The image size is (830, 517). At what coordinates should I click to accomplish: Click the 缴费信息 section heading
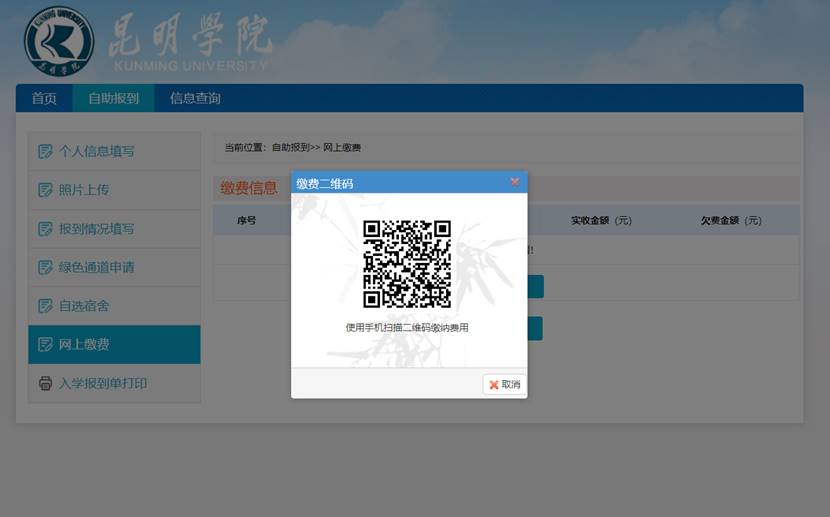click(249, 188)
